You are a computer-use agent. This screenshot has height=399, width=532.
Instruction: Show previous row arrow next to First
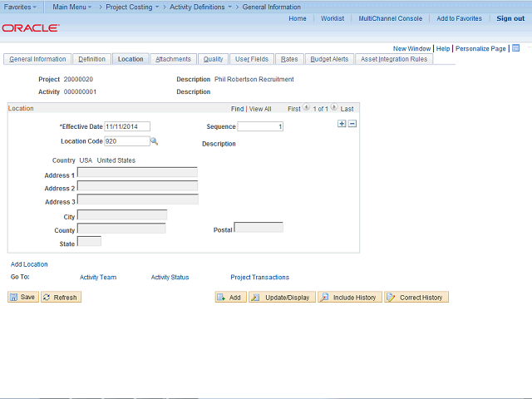tap(306, 107)
